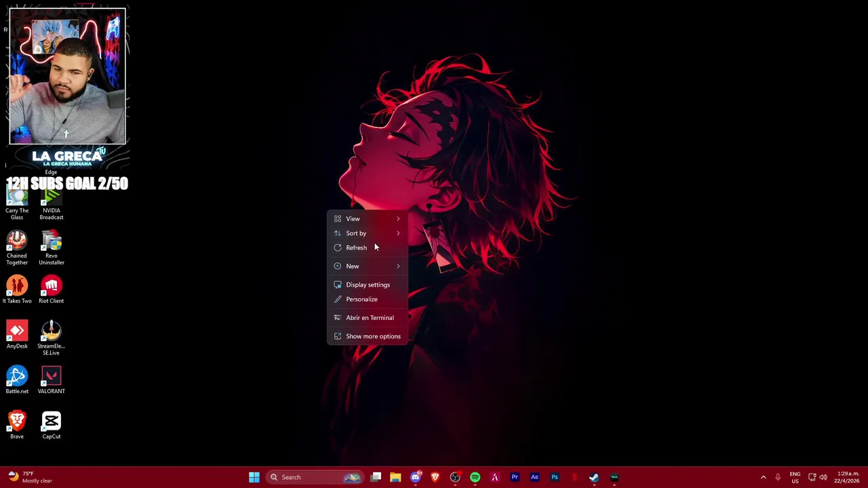The height and width of the screenshot is (488, 868).
Task: Launch Brave browser from the taskbar
Action: pos(435,477)
